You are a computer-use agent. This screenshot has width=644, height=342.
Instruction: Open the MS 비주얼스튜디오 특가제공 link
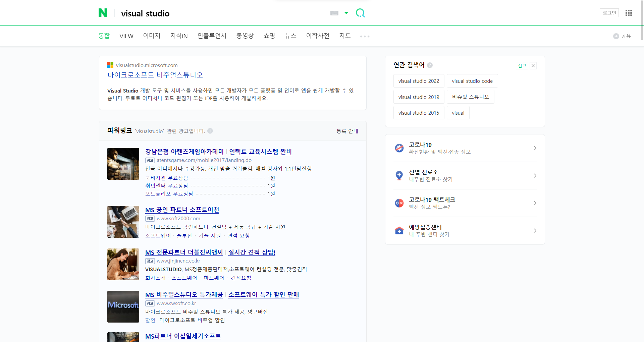(184, 295)
